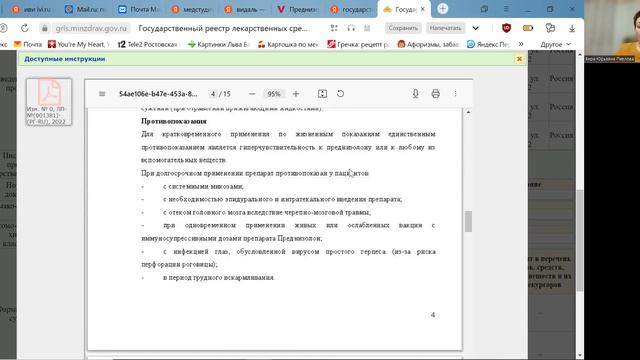The height and width of the screenshot is (360, 640).
Task: Open PDF viewer more options menu
Action: pyautogui.click(x=456, y=94)
